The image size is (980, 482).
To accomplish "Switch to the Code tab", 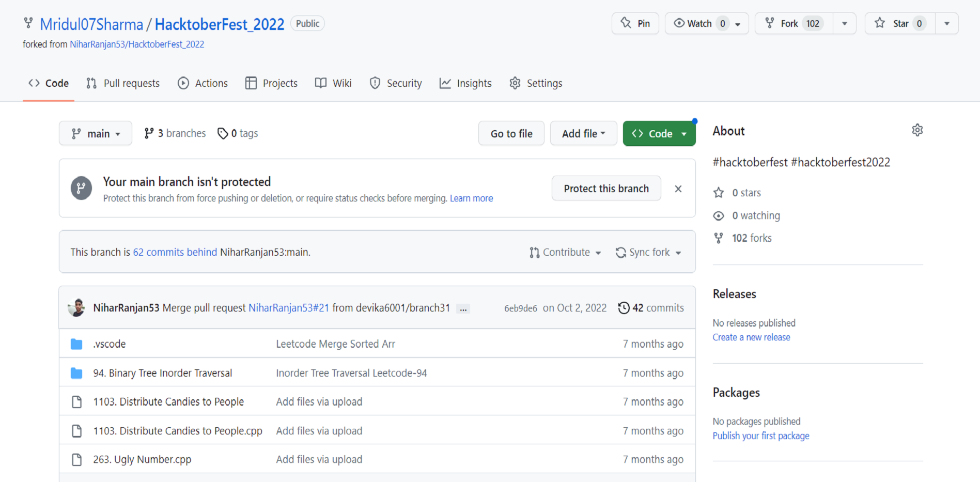I will [49, 83].
